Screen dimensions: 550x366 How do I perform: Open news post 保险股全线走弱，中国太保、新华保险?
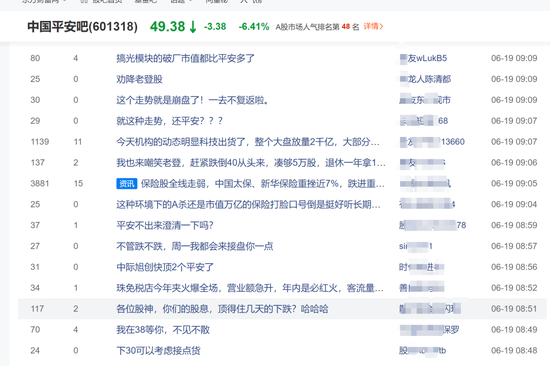click(263, 184)
